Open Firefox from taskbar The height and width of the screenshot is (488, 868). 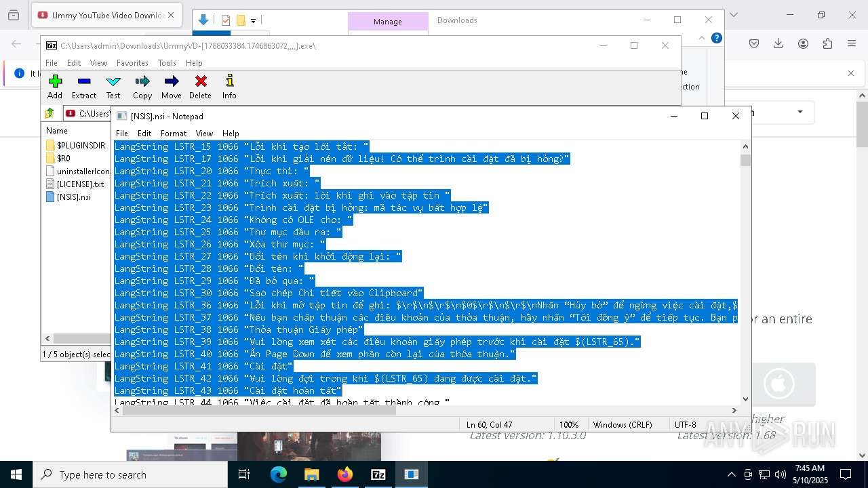coord(345,474)
